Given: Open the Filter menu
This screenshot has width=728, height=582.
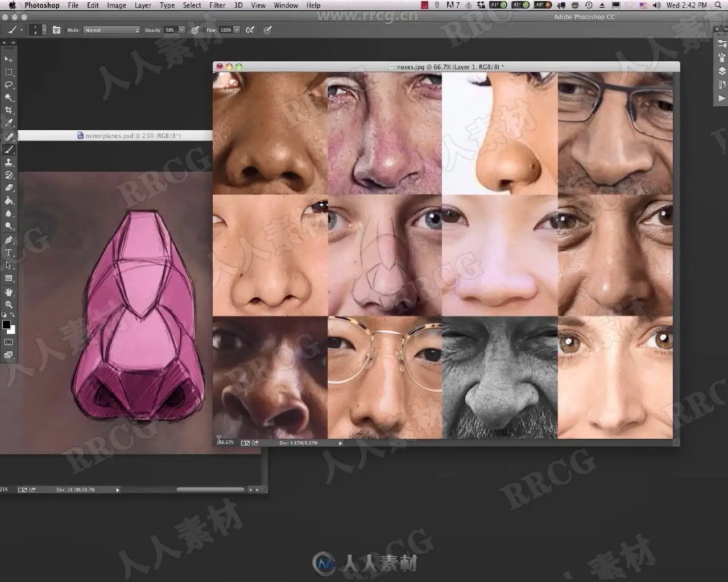Looking at the screenshot, I should (x=217, y=5).
